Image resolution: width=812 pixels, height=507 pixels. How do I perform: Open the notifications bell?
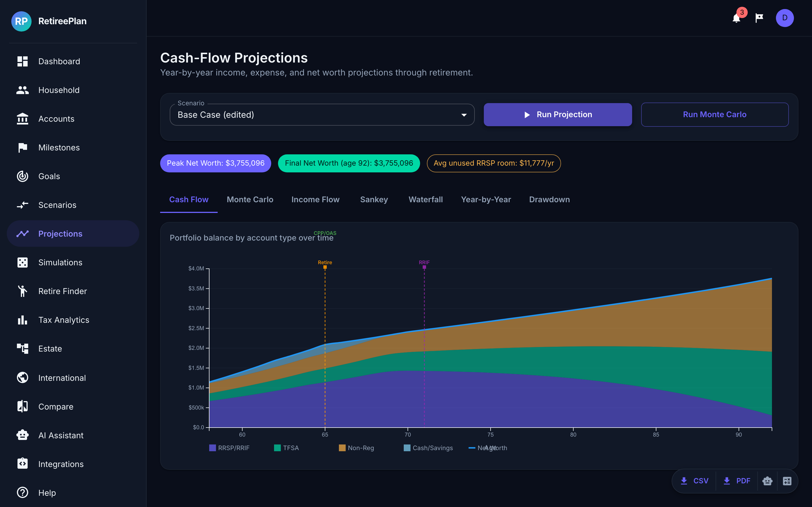click(736, 18)
